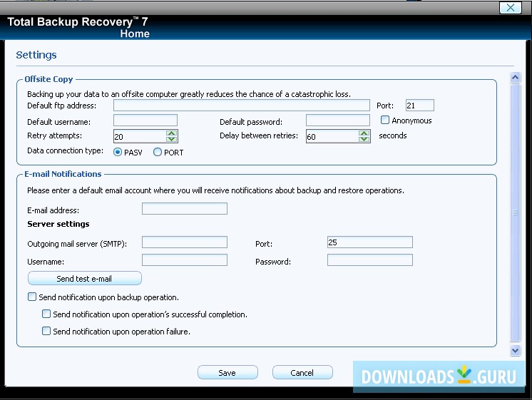Click the e-mail Password field
Image resolution: width=532 pixels, height=400 pixels.
pos(370,260)
